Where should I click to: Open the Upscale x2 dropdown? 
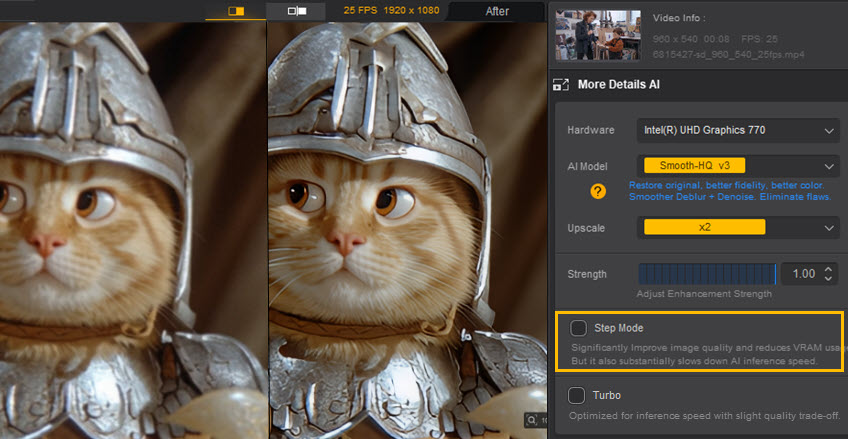click(737, 228)
